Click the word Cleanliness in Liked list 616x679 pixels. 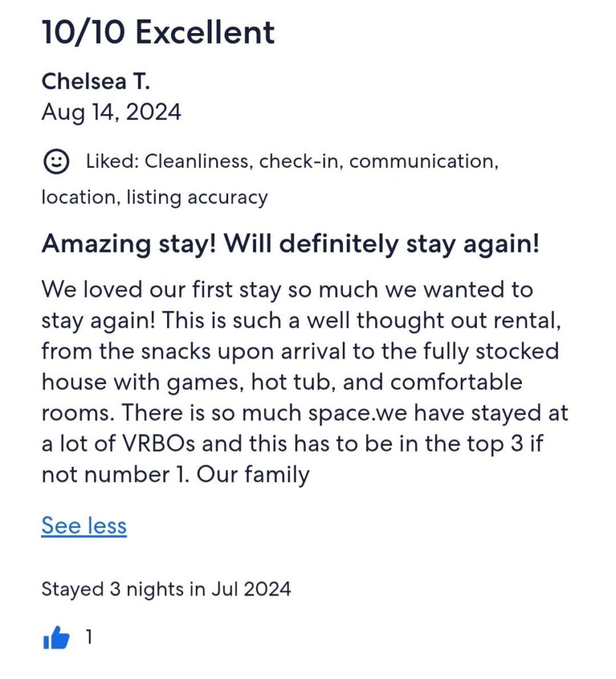(x=198, y=162)
